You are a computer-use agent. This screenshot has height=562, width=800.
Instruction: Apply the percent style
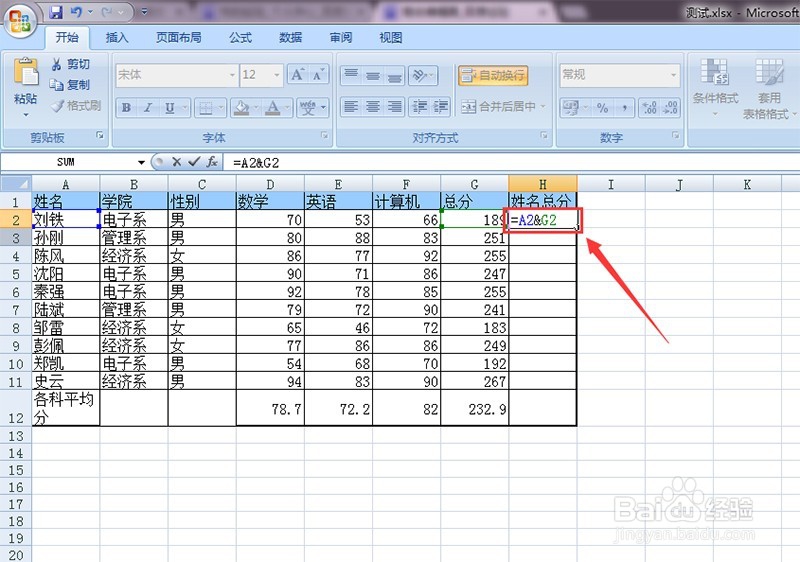click(603, 108)
